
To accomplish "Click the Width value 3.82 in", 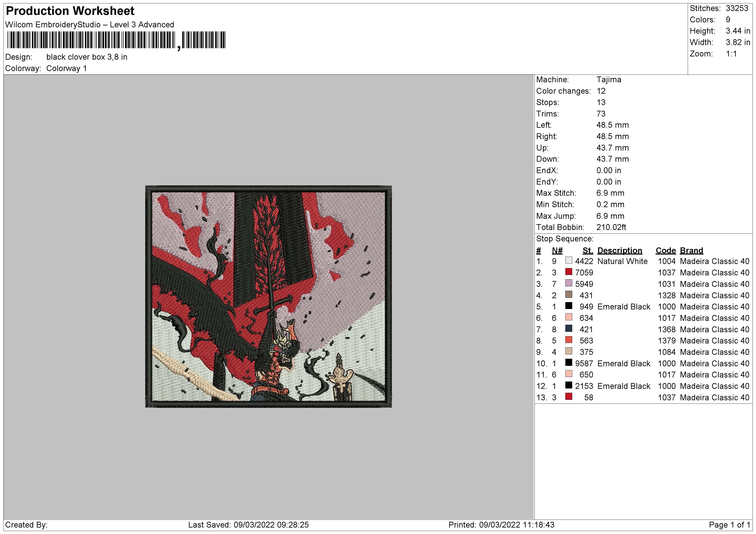I will [x=738, y=42].
